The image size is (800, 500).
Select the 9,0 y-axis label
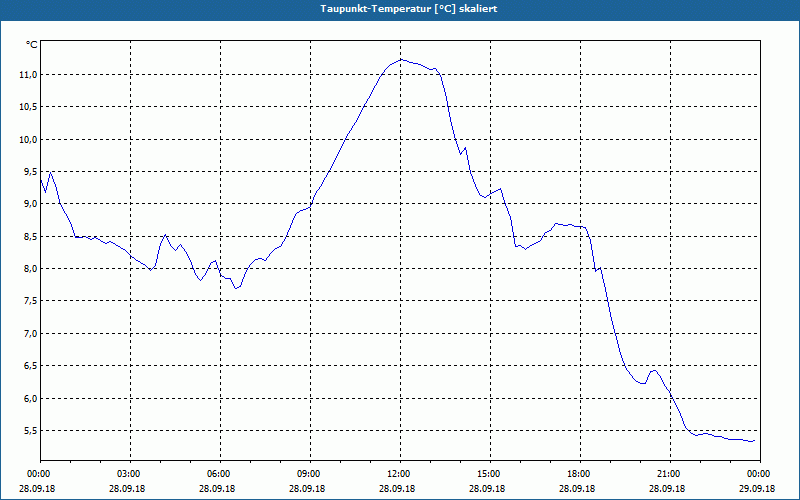coord(30,204)
